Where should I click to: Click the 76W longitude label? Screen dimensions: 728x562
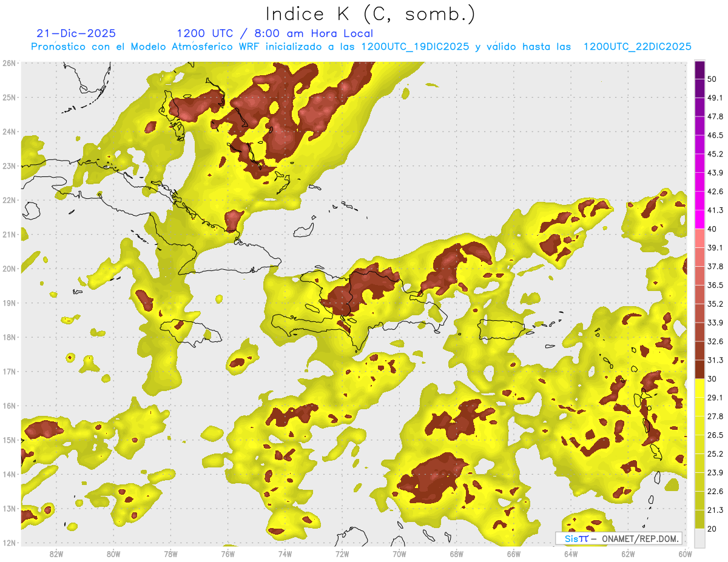[227, 554]
